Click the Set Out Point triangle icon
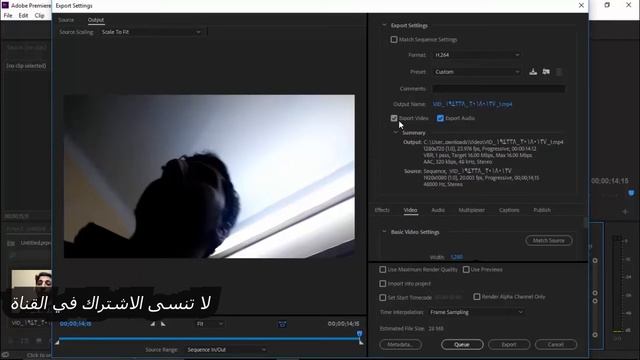Viewport: 640px width, 360px height. point(163,324)
